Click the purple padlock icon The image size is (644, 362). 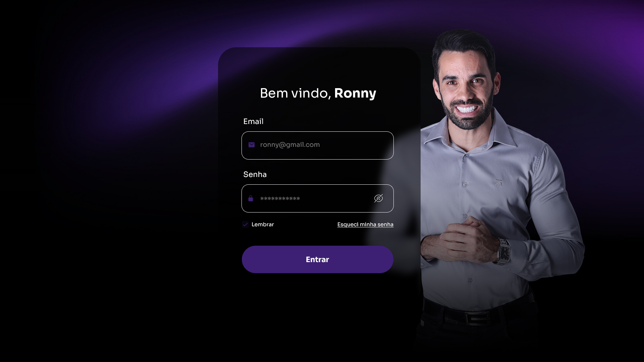pos(251,198)
